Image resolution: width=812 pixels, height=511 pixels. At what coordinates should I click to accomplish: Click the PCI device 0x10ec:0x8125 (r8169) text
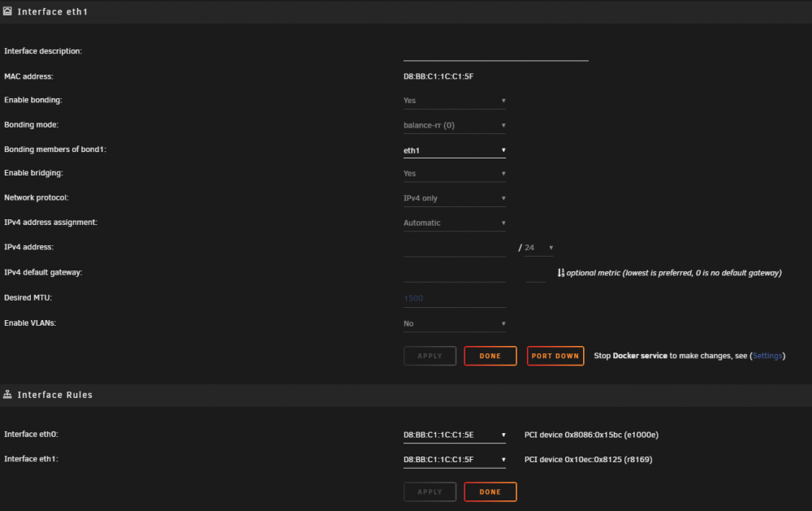tap(588, 460)
